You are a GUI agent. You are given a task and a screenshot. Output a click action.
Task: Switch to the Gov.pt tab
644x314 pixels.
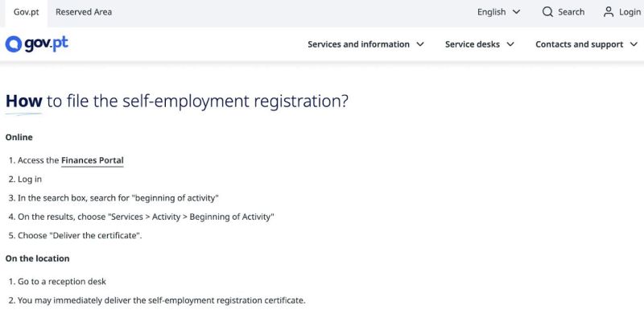click(27, 12)
